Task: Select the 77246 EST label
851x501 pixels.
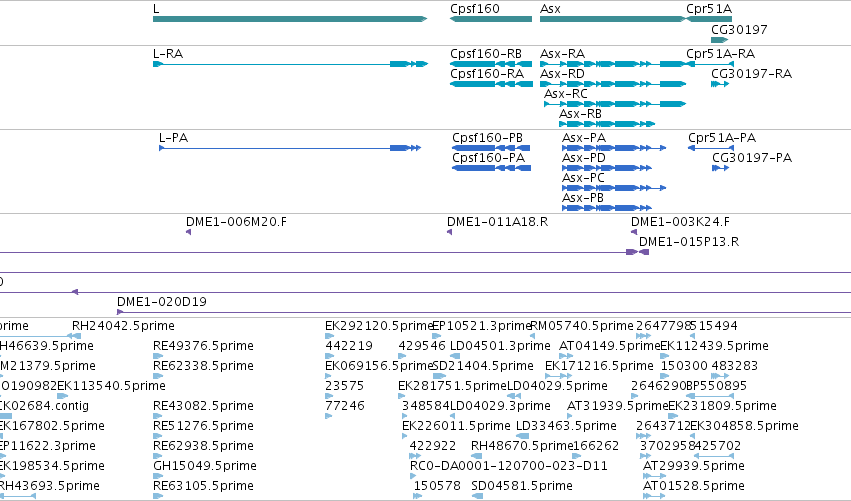Action: pyautogui.click(x=345, y=406)
